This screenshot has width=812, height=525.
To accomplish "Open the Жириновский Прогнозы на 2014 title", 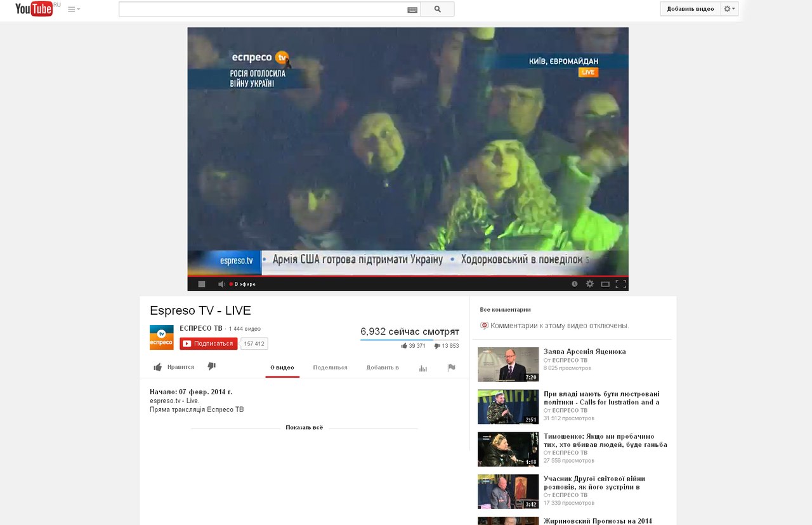I will pos(598,521).
